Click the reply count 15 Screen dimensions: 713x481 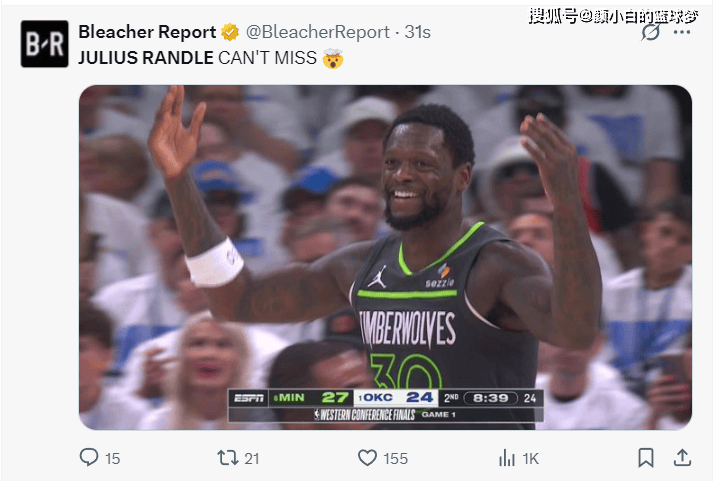click(x=112, y=459)
